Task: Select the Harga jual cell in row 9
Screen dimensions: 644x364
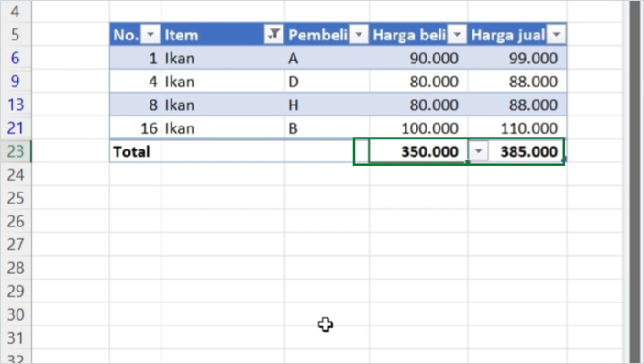Action: [517, 82]
